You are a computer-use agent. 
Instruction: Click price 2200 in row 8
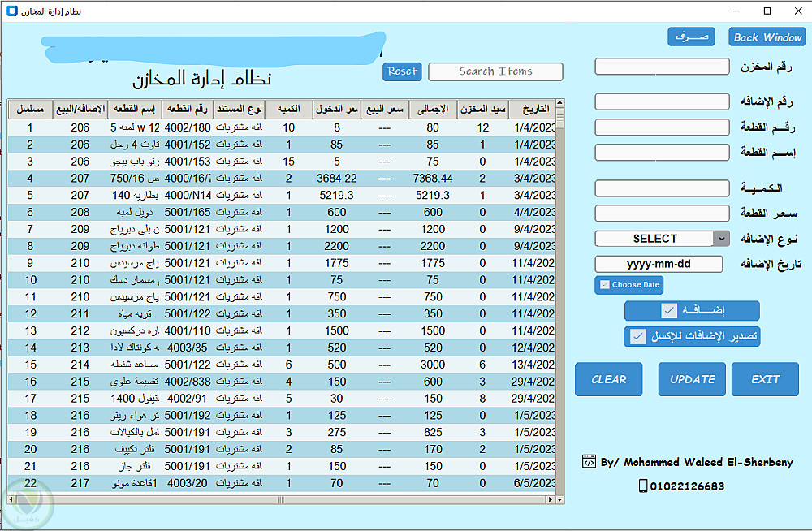tap(337, 246)
